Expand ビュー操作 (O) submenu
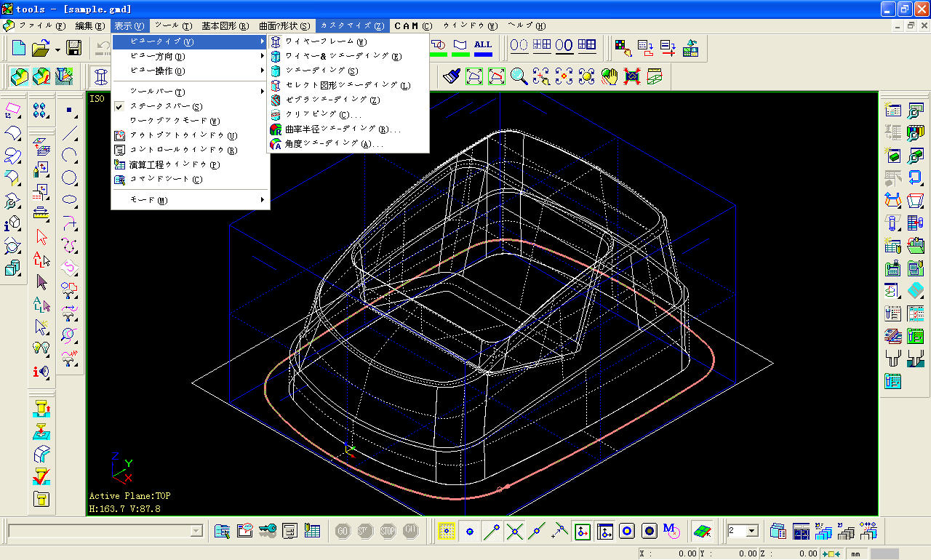 click(191, 71)
